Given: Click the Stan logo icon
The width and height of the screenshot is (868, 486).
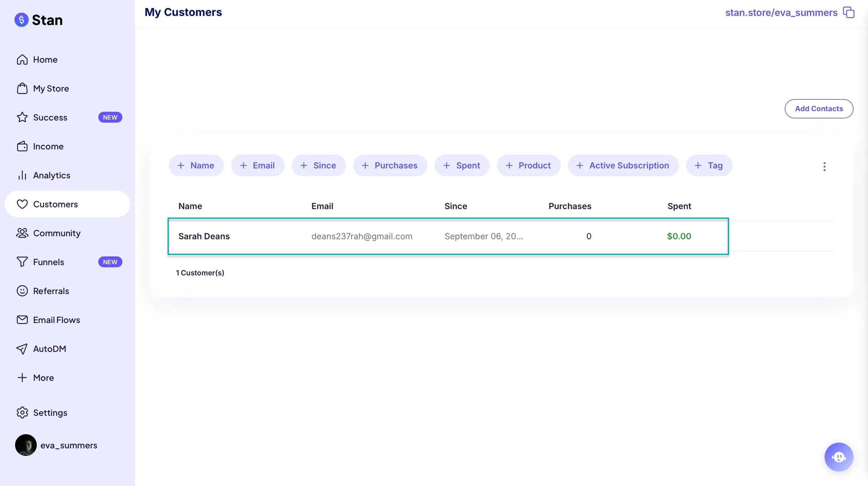Looking at the screenshot, I should coord(21,20).
